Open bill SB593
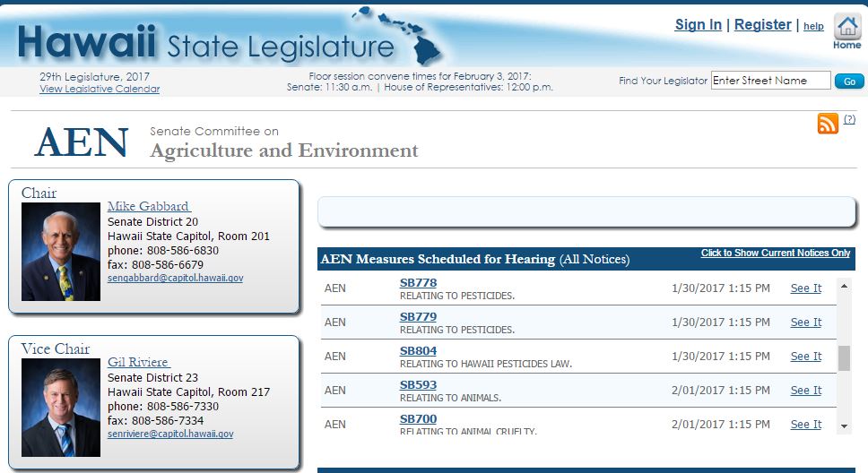 [x=418, y=385]
